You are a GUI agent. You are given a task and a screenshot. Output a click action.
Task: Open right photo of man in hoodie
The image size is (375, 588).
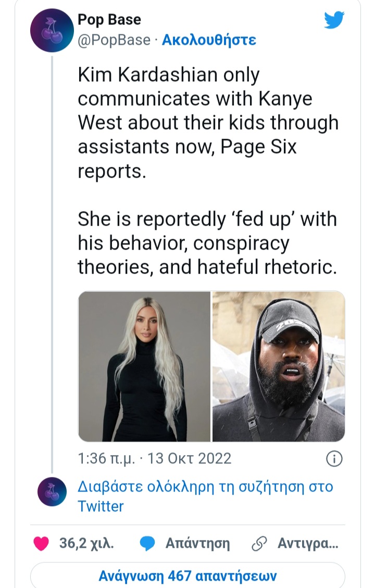pyautogui.click(x=279, y=366)
